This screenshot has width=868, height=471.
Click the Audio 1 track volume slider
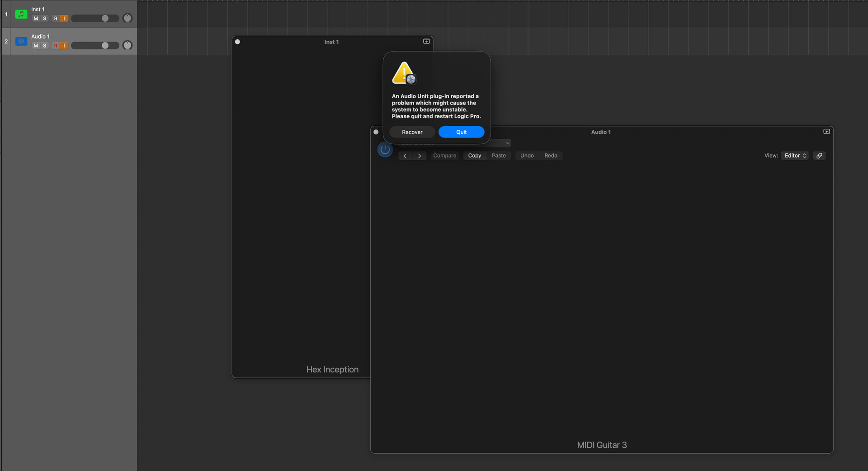tap(95, 46)
